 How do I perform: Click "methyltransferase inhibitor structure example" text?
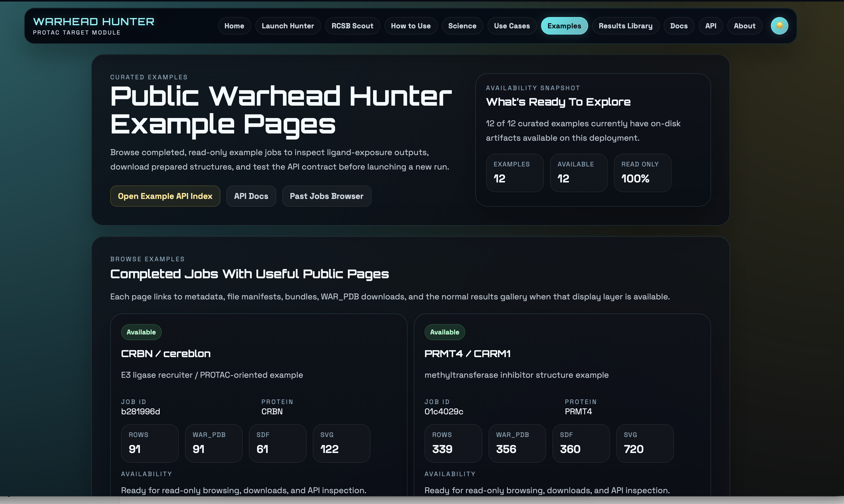[x=516, y=375]
